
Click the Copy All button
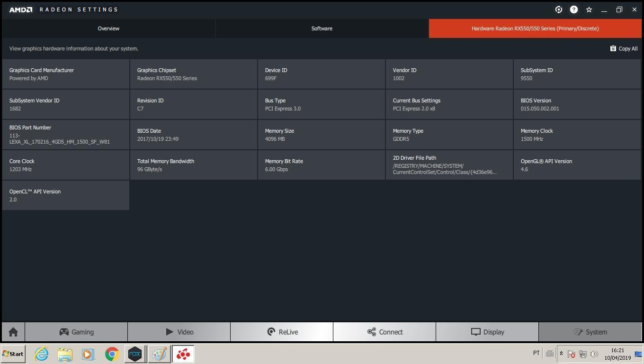point(624,48)
